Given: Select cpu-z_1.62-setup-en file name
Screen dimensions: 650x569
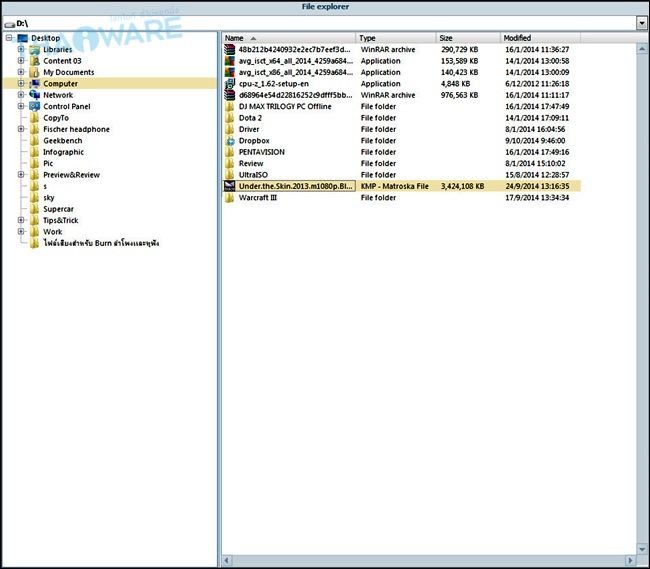Looking at the screenshot, I should [274, 84].
